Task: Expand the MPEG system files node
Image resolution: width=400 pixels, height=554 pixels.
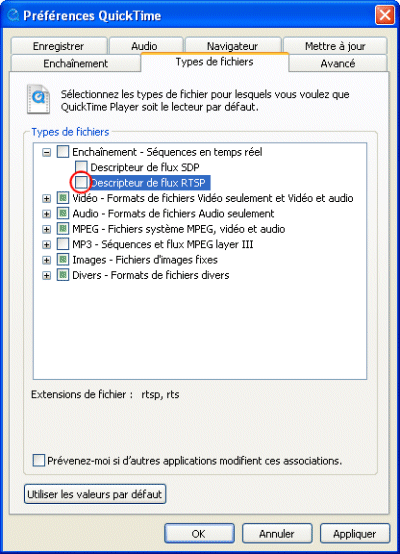Action: pyautogui.click(x=46, y=229)
